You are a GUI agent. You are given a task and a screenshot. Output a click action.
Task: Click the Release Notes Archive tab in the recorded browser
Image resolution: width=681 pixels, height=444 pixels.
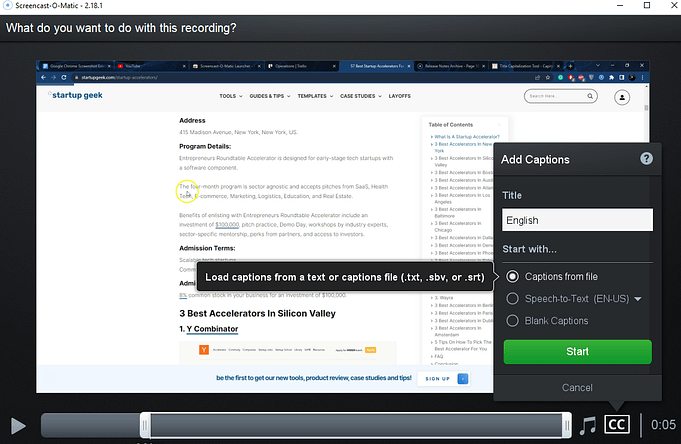(x=451, y=66)
